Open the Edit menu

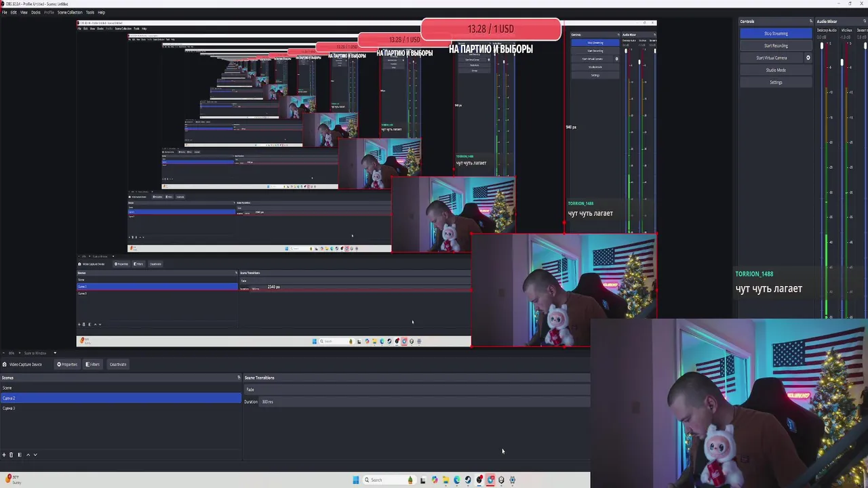point(14,12)
